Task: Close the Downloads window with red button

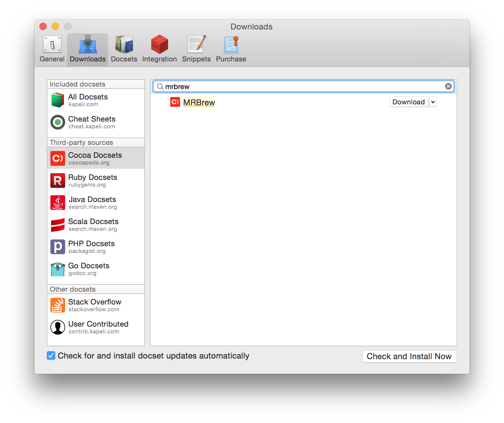Action: 43,26
